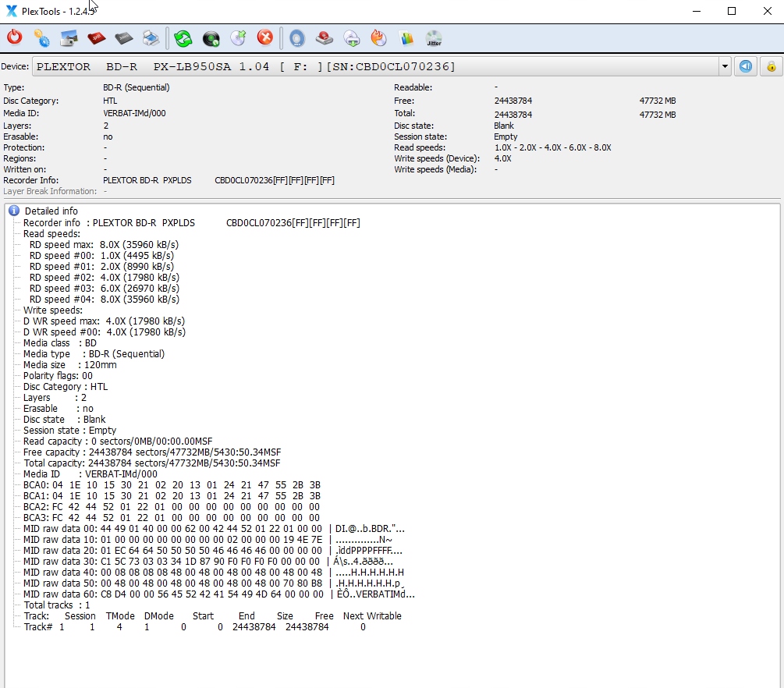This screenshot has height=688, width=784.
Task: Select the 'Write speeds:' tree row
Action: 52,310
